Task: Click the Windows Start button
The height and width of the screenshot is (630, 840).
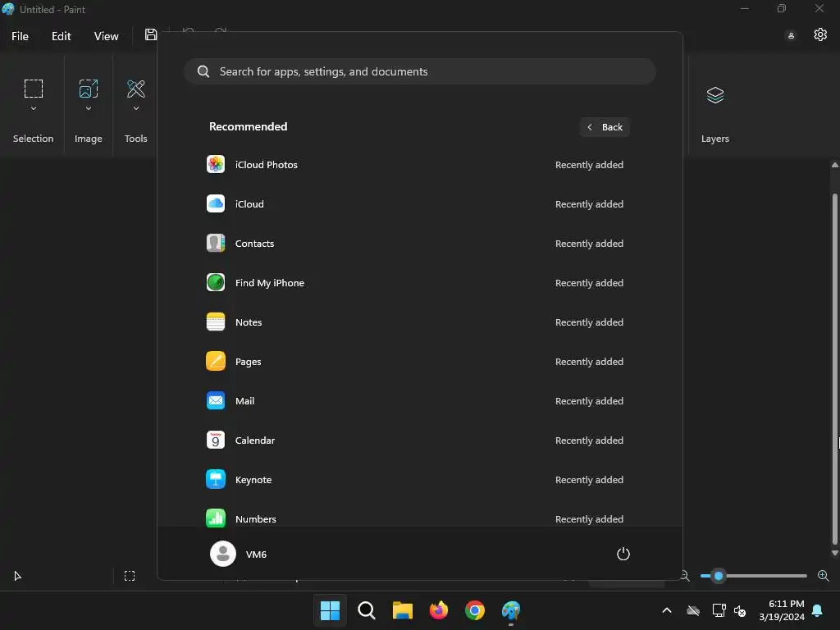Action: [330, 610]
